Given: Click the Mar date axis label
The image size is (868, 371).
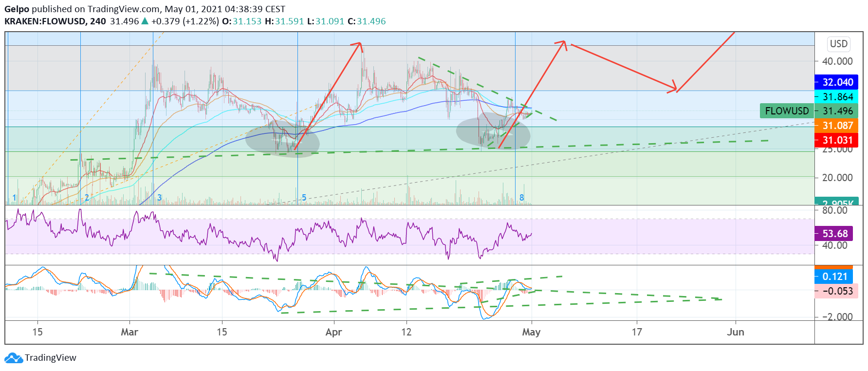Looking at the screenshot, I should pyautogui.click(x=129, y=332).
